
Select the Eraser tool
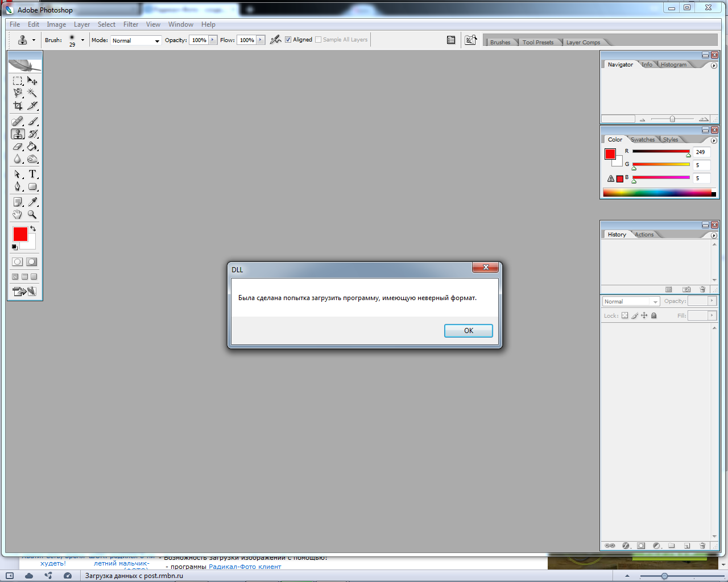[x=18, y=147]
